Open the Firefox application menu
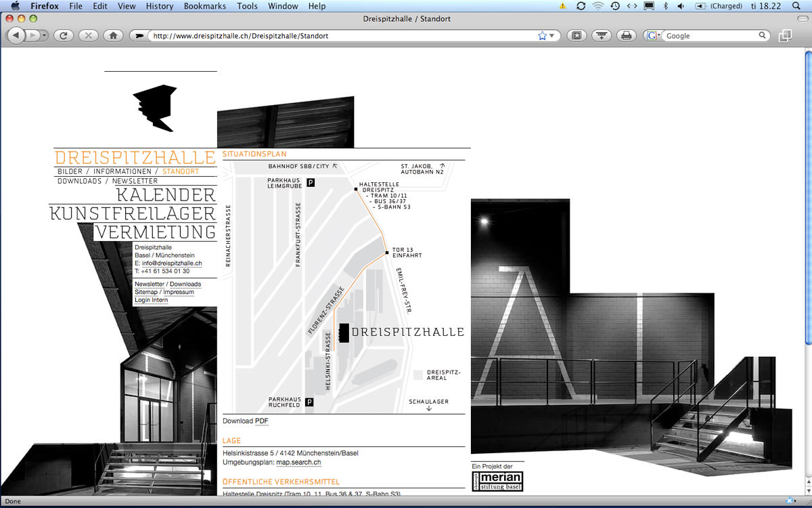The width and height of the screenshot is (812, 508). pyautogui.click(x=45, y=6)
